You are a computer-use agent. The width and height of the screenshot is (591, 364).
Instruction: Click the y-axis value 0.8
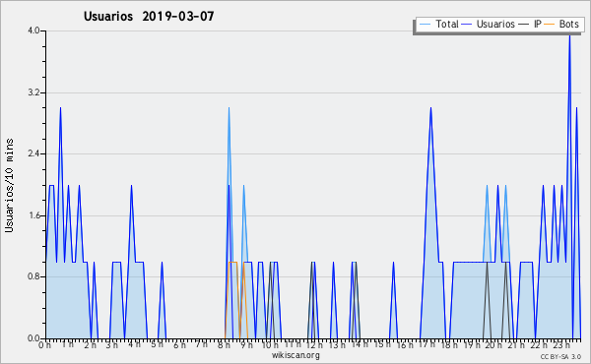(x=33, y=277)
